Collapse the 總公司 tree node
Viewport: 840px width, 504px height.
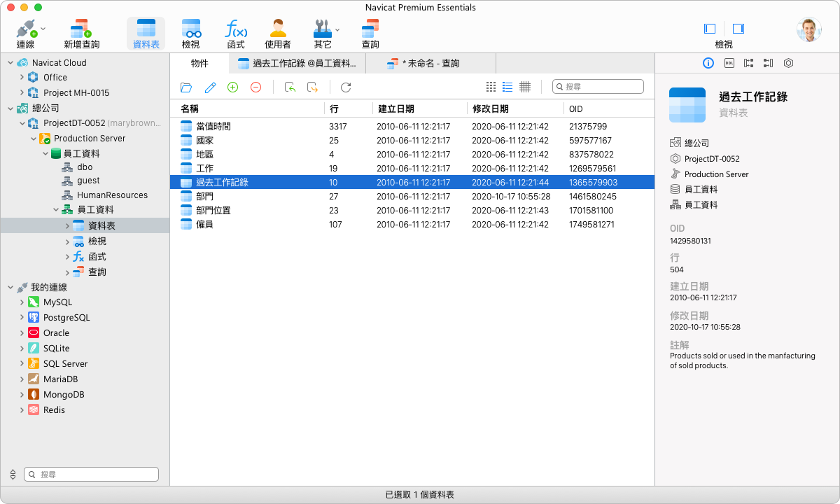(10, 108)
